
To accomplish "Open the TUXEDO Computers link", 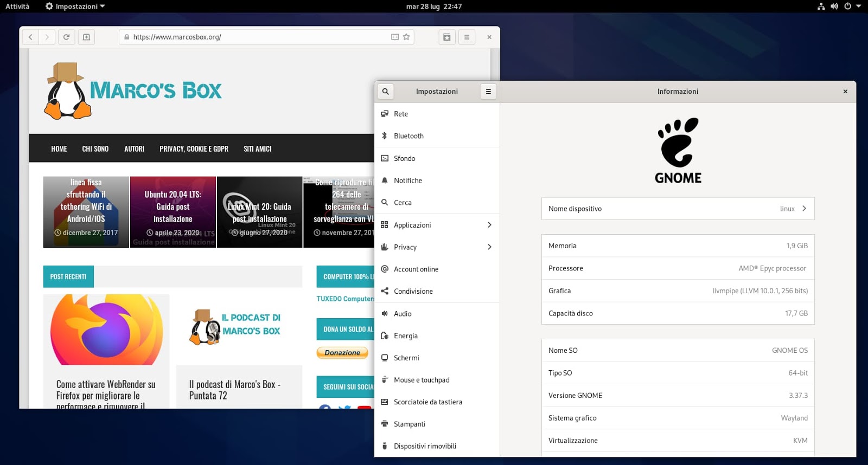I will 346,299.
